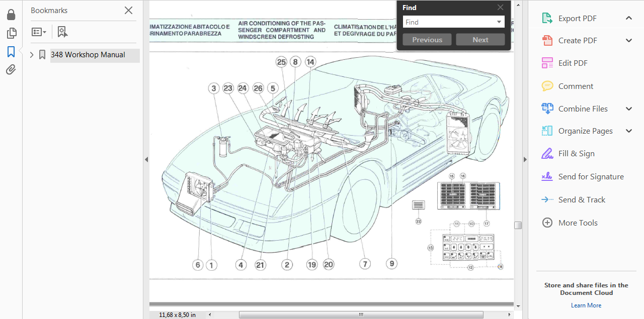Click the horizontal scrollbar thumb
The height and width of the screenshot is (319, 644).
tap(361, 315)
